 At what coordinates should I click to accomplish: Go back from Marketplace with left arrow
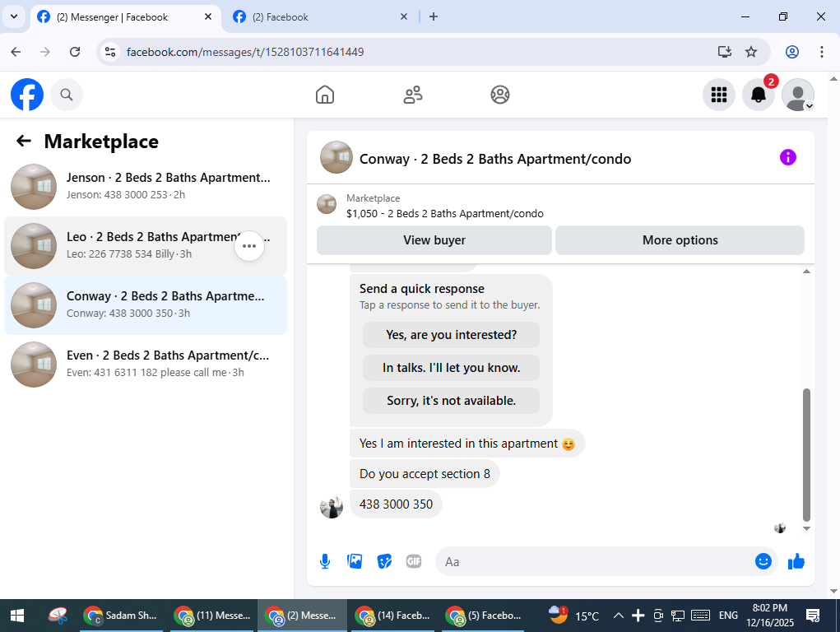pyautogui.click(x=24, y=141)
